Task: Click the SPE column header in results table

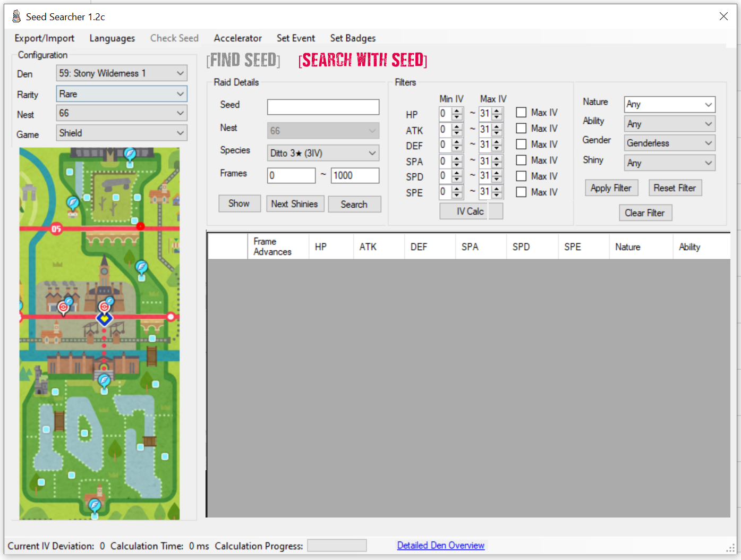Action: click(x=583, y=247)
